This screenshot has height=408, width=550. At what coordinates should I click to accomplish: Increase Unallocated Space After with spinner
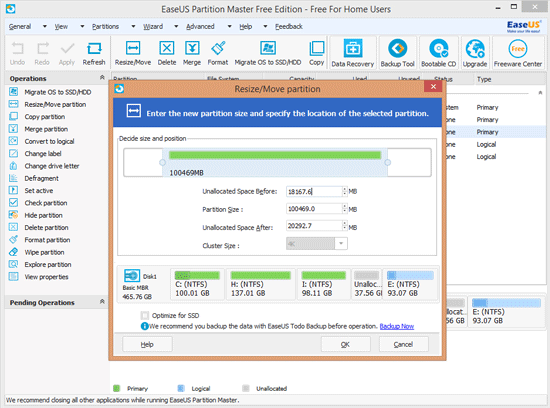[x=345, y=223]
